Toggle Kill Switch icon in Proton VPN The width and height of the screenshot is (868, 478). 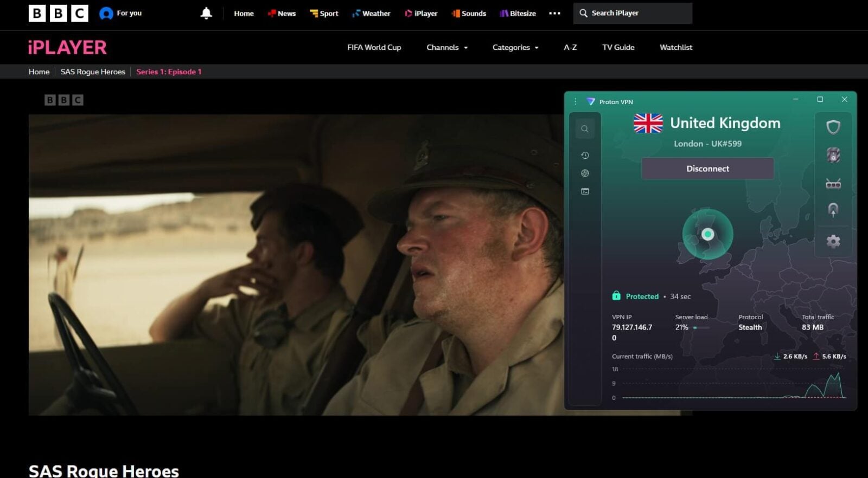click(833, 156)
